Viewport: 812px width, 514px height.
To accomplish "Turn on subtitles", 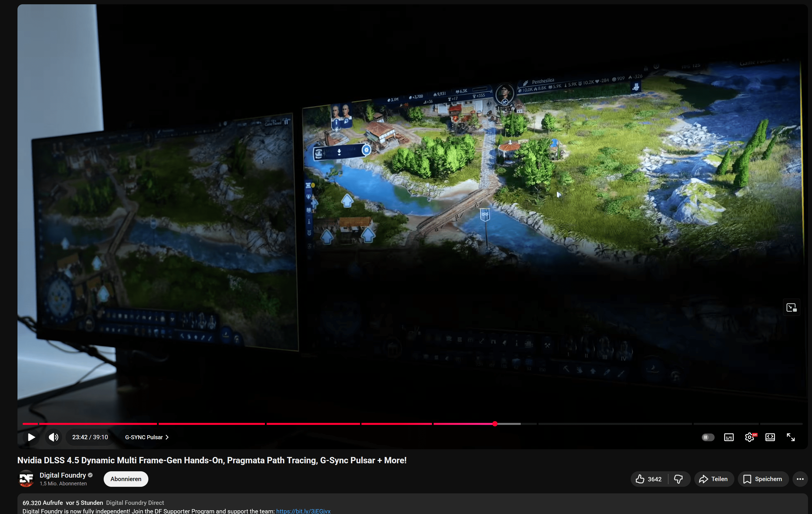I will click(729, 437).
